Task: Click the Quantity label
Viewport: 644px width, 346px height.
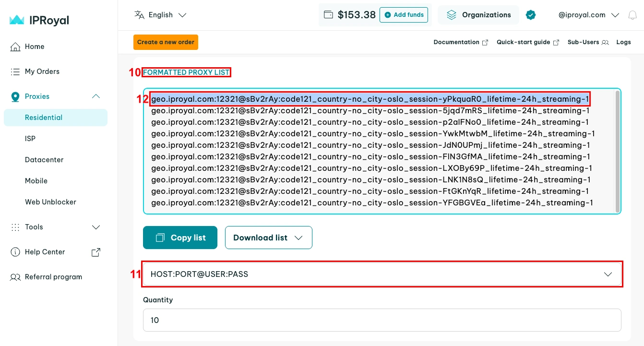Action: tap(158, 300)
